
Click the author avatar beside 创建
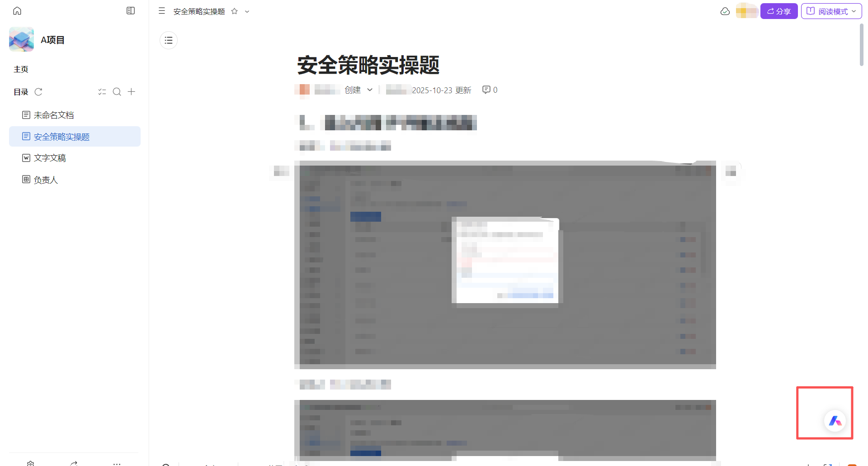(x=303, y=90)
